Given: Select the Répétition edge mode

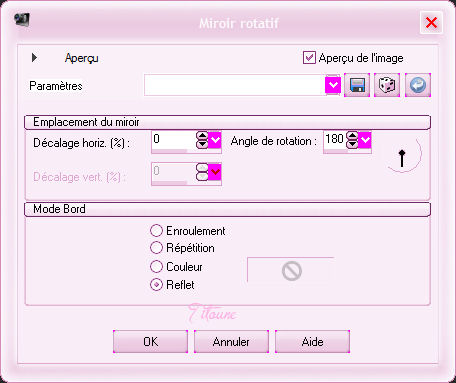Looking at the screenshot, I should click(x=156, y=248).
